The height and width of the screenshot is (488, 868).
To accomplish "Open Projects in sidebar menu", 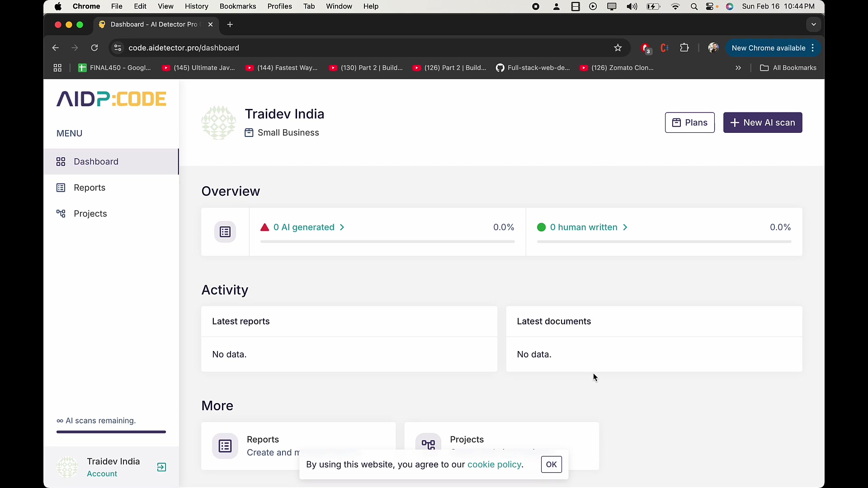I will (90, 214).
